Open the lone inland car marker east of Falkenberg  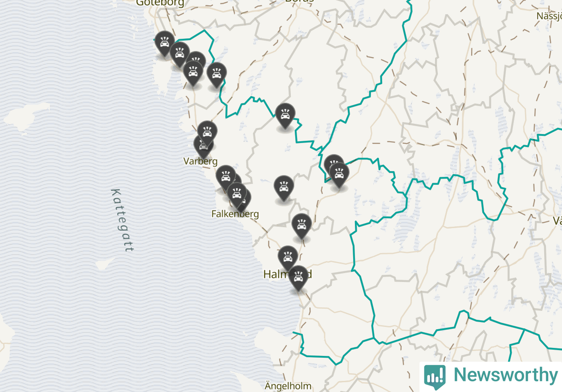click(x=284, y=187)
